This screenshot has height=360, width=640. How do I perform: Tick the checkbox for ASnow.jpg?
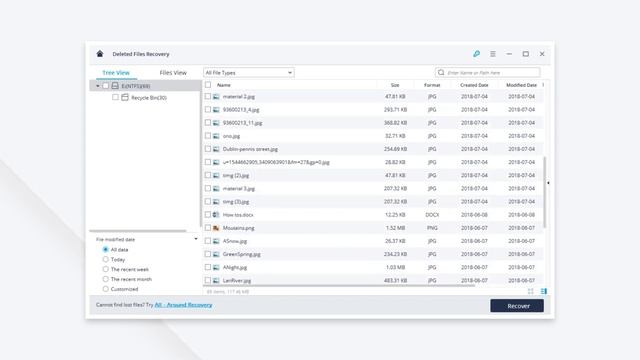coord(208,241)
